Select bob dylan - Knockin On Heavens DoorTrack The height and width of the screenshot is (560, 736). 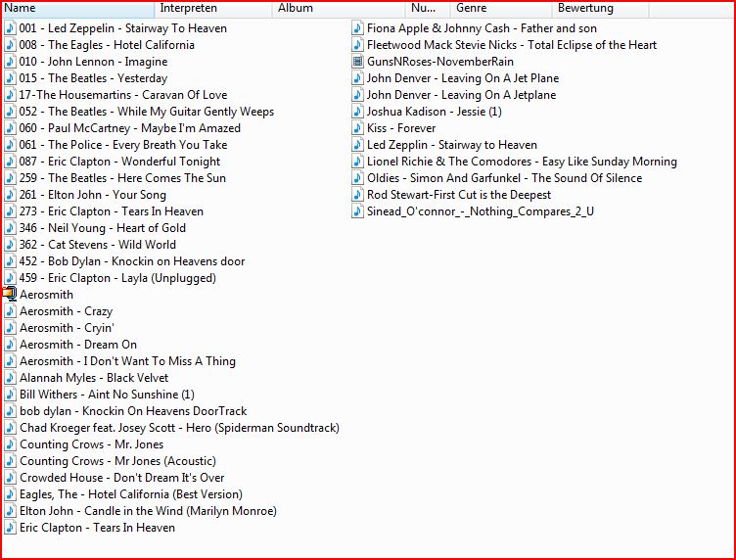[126, 411]
